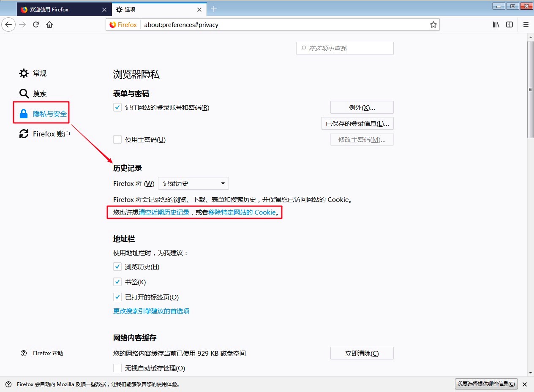Screen dimensions: 534x392
Task: Click the search magnifier icon in 在选项中查找
Action: (303, 48)
